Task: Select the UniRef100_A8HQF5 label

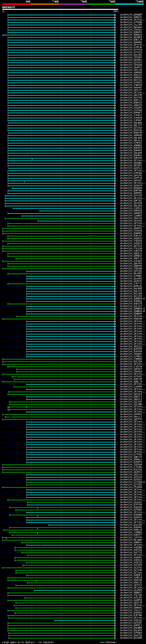Action: coord(131,213)
